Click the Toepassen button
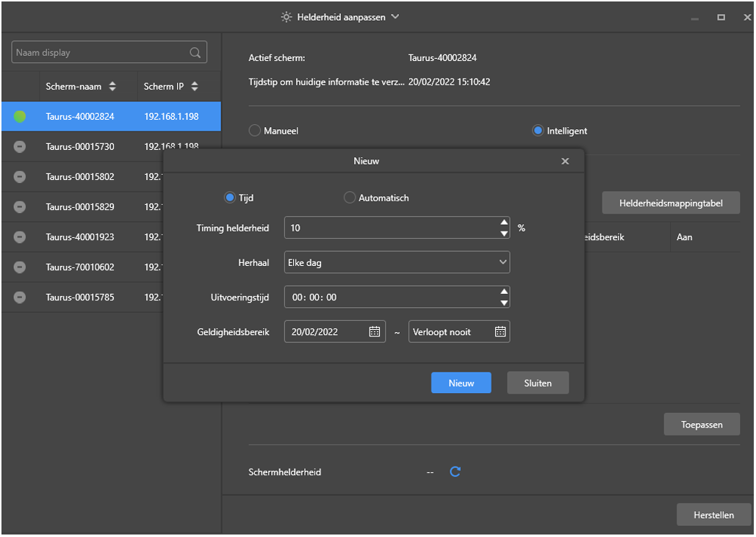Viewport: 756px width, 537px height. pyautogui.click(x=702, y=425)
